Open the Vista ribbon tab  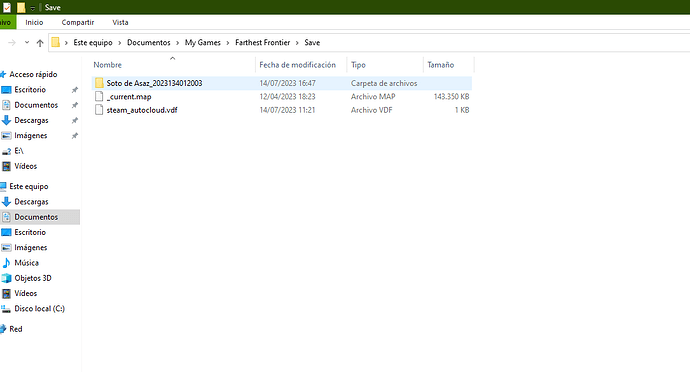[120, 22]
